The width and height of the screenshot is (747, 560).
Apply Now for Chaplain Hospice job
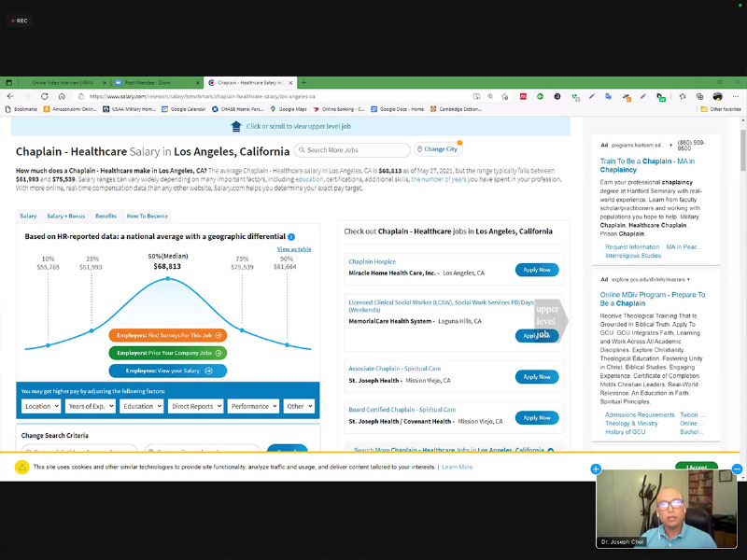coord(537,270)
